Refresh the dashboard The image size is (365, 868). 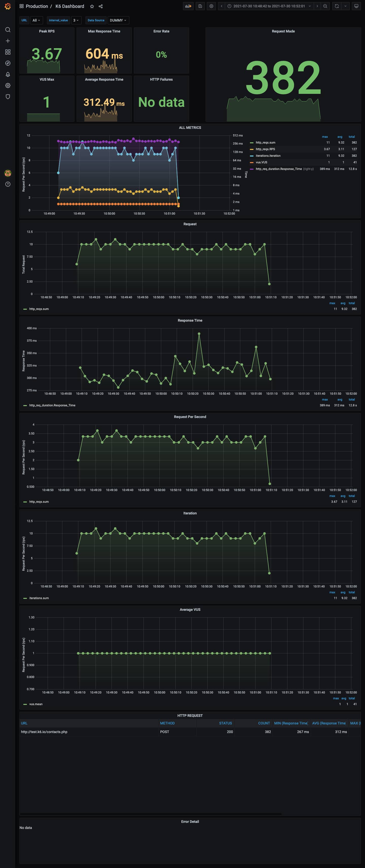click(x=337, y=6)
